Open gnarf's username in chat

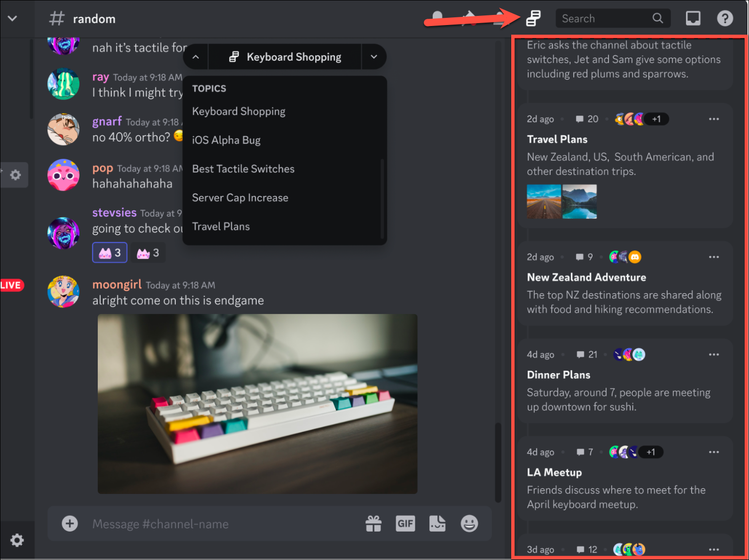107,121
